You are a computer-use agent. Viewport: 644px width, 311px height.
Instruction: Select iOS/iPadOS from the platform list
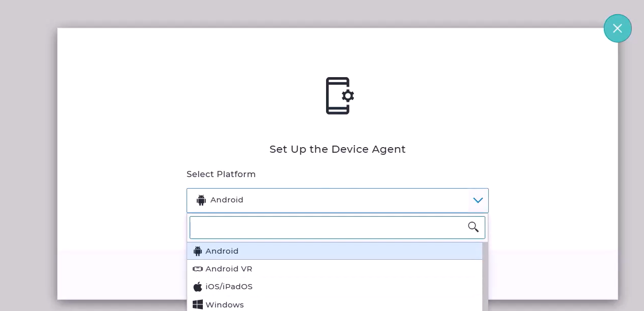coord(335,287)
